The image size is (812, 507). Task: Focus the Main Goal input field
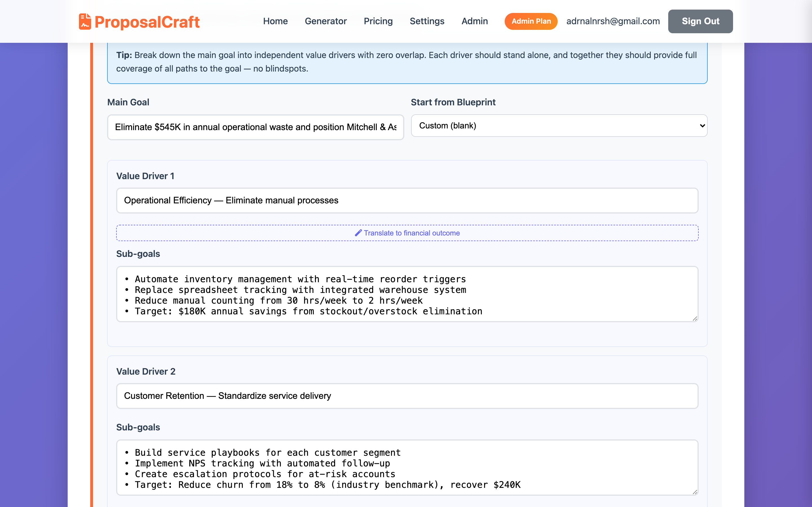point(255,127)
